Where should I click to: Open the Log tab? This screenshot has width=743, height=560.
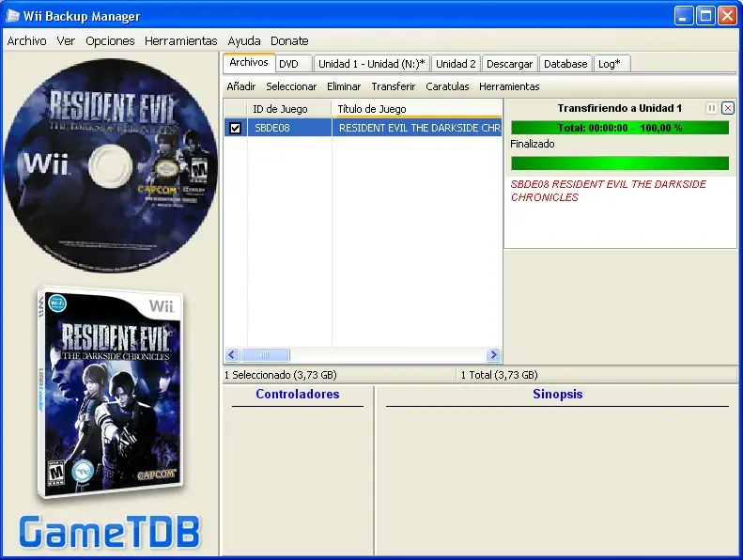click(611, 64)
